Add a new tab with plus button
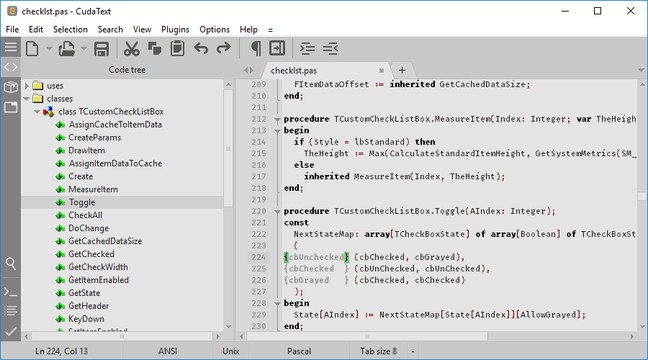Image resolution: width=648 pixels, height=360 pixels. [x=402, y=70]
